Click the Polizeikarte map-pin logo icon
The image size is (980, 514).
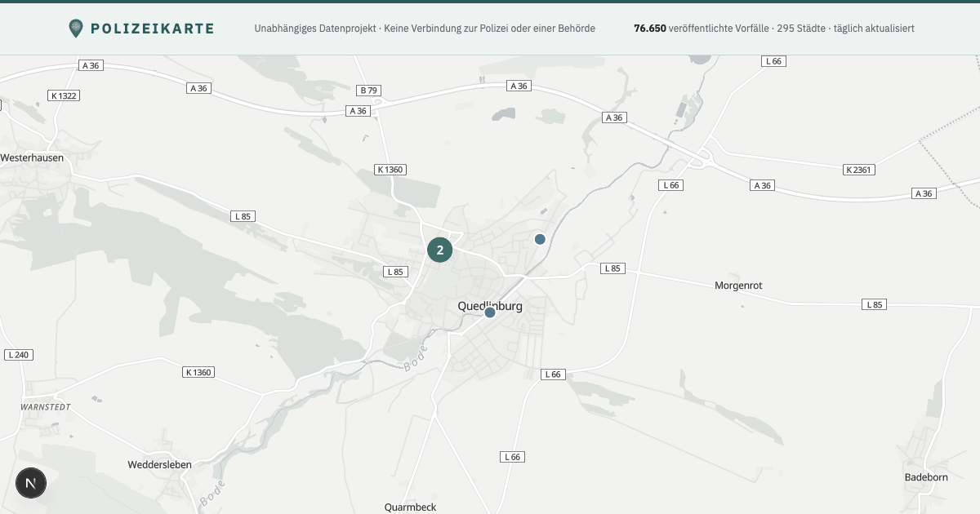point(76,29)
